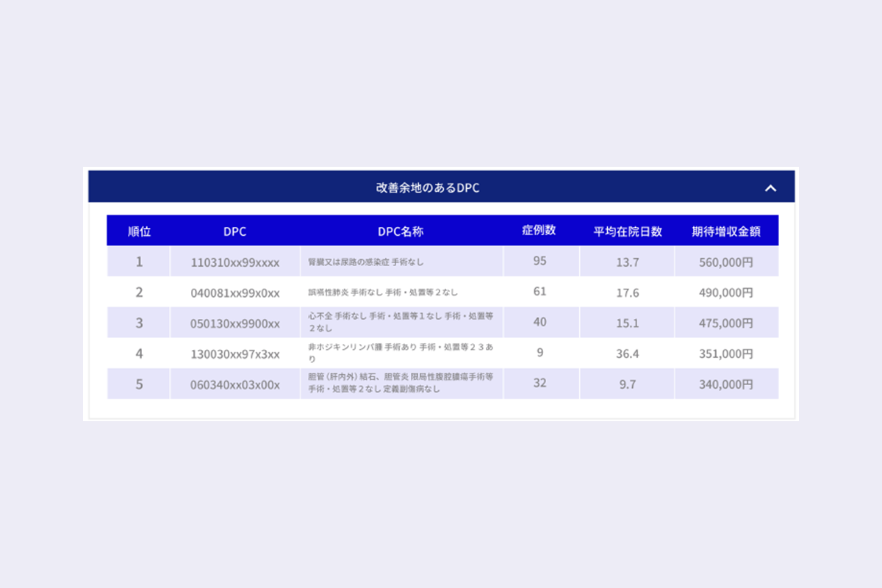Click the 順位 column header

(x=139, y=231)
